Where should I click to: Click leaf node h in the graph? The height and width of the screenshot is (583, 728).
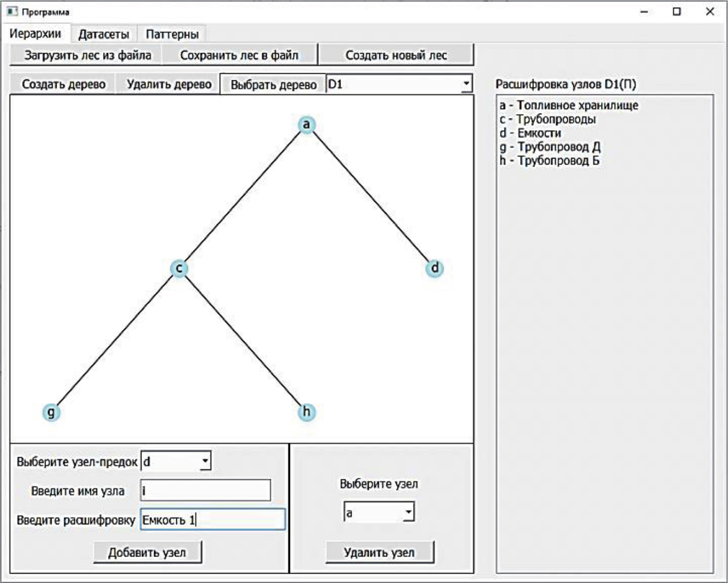coord(306,412)
